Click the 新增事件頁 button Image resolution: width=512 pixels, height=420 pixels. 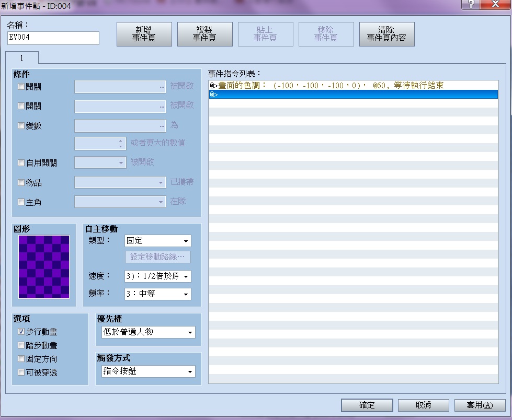(x=144, y=34)
